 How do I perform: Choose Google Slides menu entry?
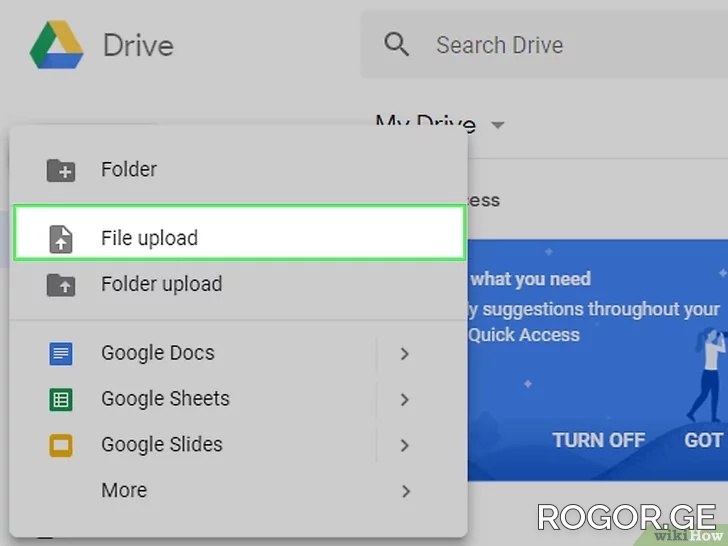click(x=239, y=444)
